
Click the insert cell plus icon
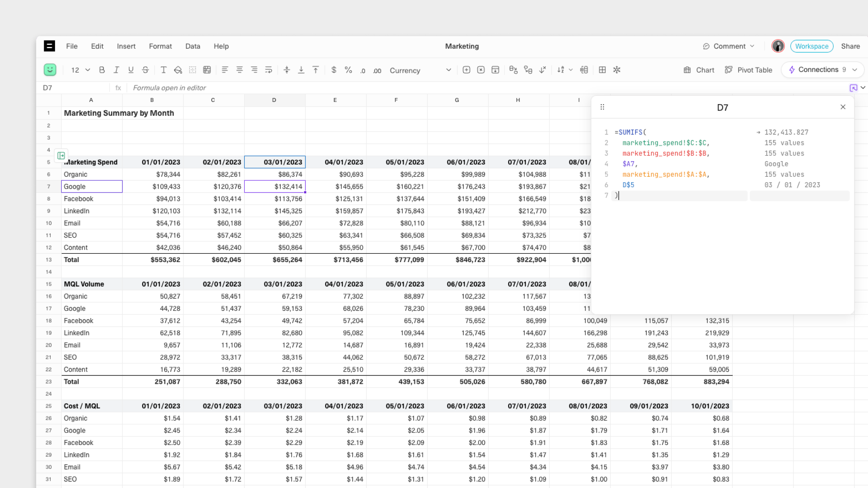point(467,70)
